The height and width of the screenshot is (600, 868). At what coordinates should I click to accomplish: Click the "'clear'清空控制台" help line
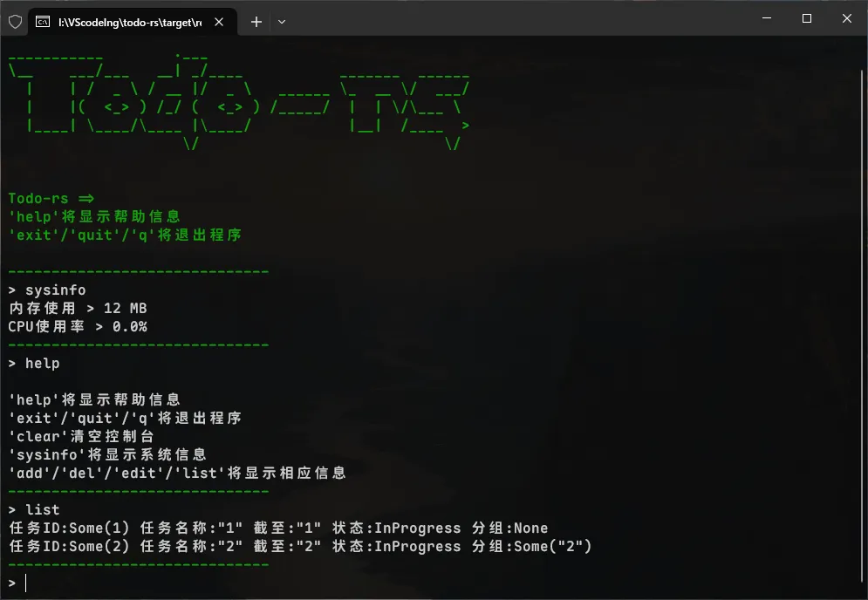(81, 436)
